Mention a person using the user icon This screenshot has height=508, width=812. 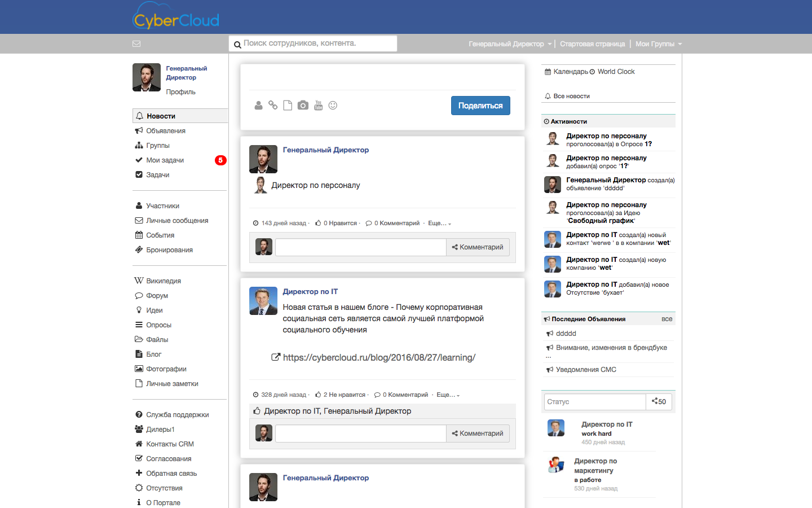(x=258, y=105)
